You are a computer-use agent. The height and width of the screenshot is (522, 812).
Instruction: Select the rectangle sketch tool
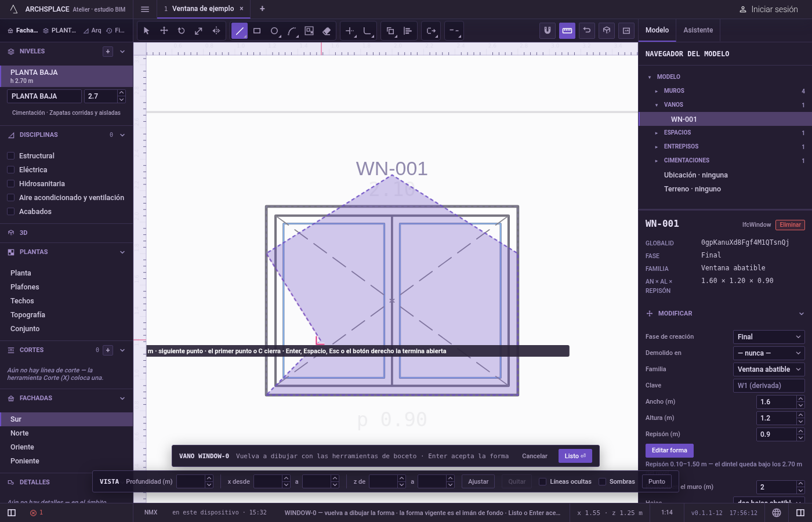(257, 31)
